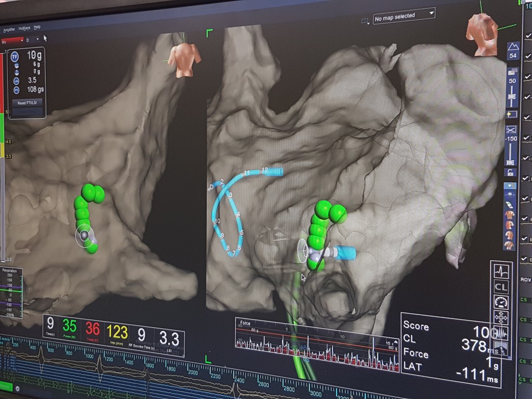532x399 pixels.
Task: Select the pointer arrow tool
Action: (x=45, y=38)
